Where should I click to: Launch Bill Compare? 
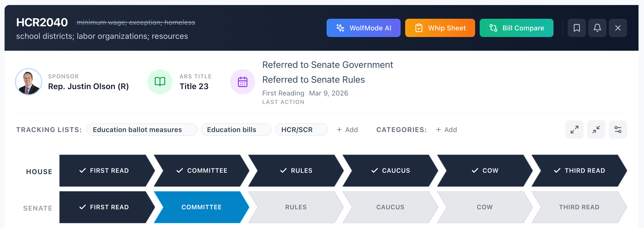pyautogui.click(x=516, y=28)
